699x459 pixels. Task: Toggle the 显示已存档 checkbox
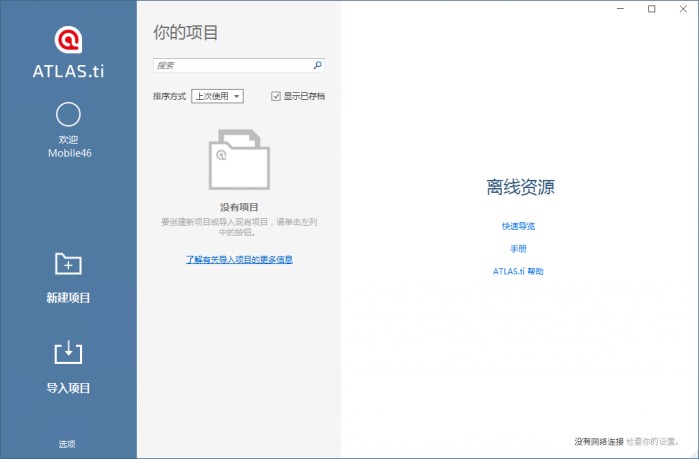click(x=276, y=96)
